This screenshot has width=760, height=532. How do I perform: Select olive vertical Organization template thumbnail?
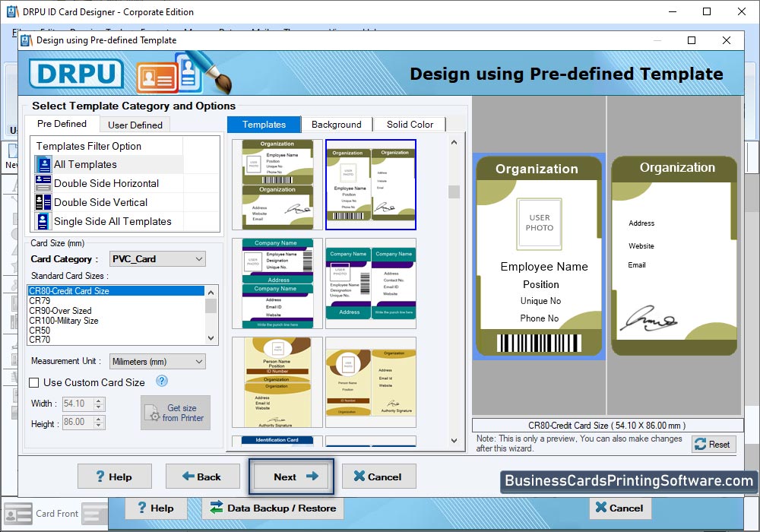click(371, 185)
